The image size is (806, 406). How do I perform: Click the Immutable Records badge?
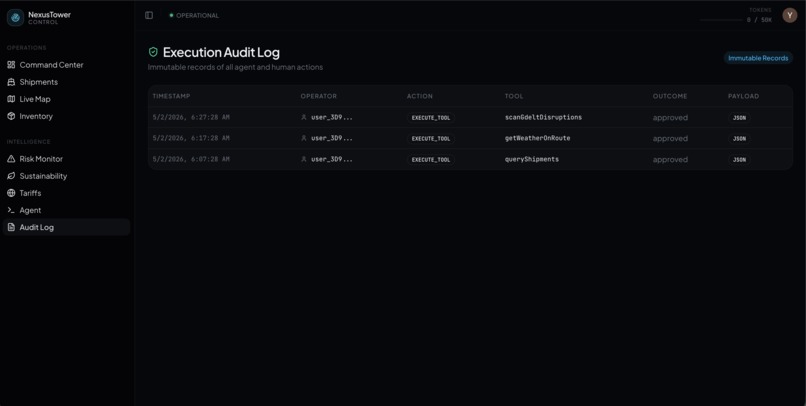tap(758, 58)
